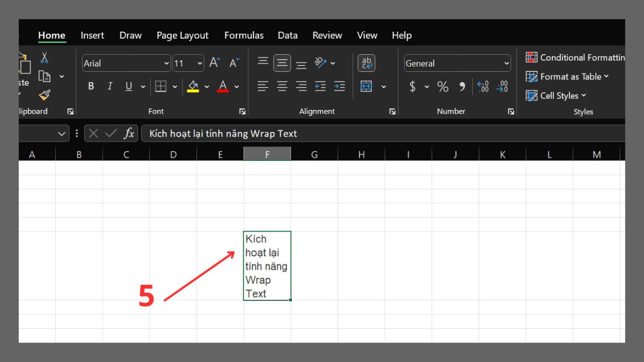Click the Merge & Center icon
Viewport: 644px width, 362px height.
coord(365,86)
